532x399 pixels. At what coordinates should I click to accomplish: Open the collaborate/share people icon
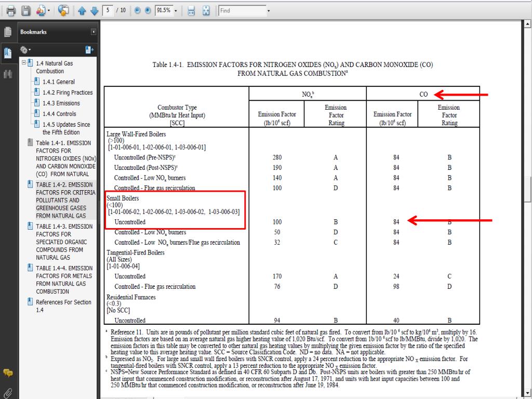coord(41,10)
